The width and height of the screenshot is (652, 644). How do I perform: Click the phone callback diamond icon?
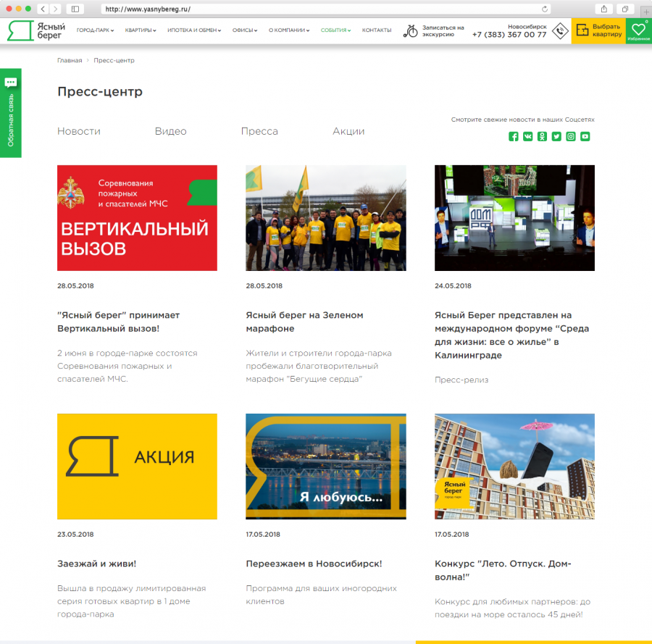(x=560, y=30)
